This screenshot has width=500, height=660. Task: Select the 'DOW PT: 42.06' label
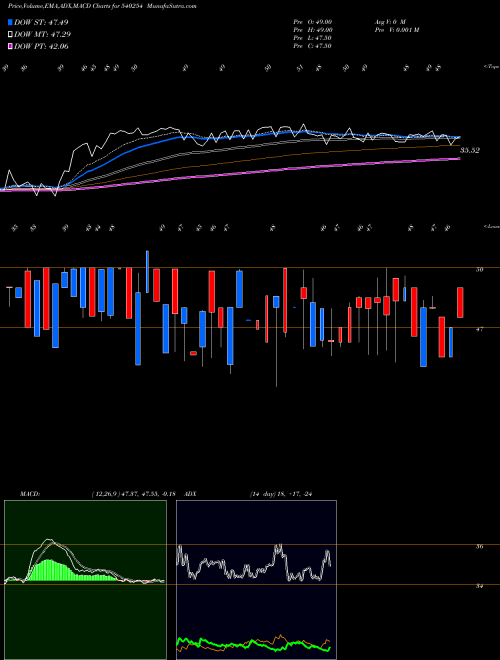click(41, 46)
